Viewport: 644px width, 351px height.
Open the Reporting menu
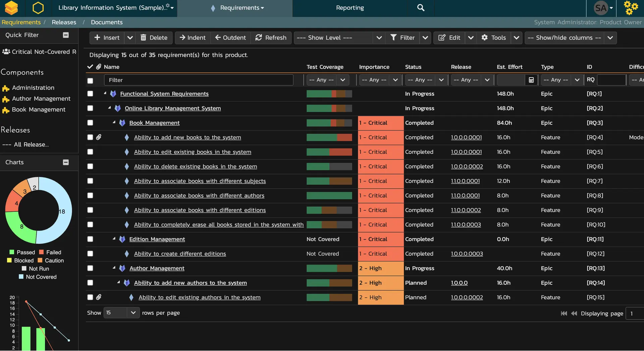(x=350, y=8)
